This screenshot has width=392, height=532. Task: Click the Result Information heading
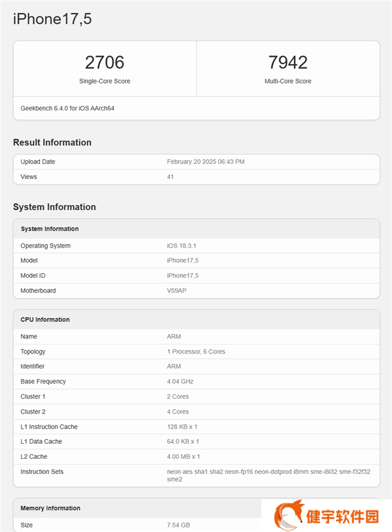(x=52, y=142)
